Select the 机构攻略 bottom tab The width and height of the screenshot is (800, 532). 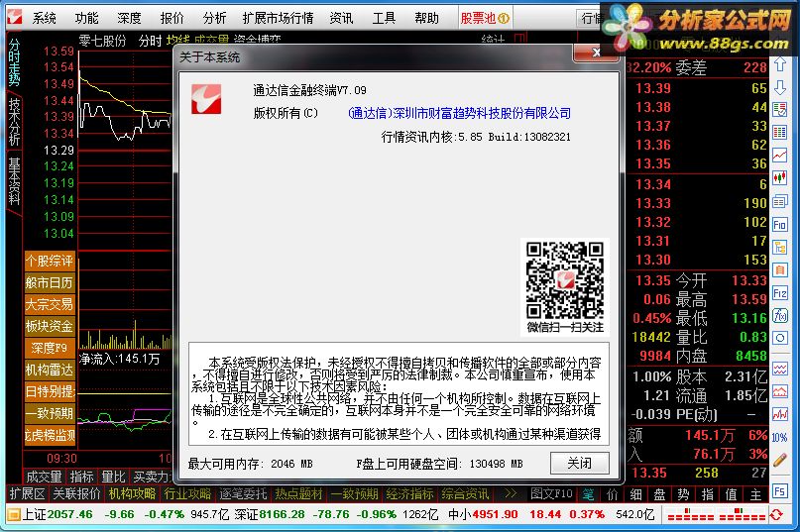(132, 493)
